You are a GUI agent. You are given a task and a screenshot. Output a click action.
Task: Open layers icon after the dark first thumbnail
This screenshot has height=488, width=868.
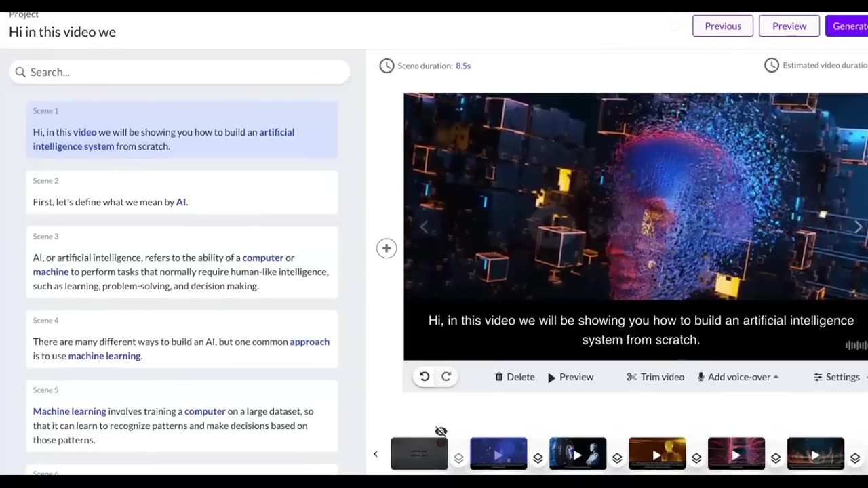click(458, 458)
